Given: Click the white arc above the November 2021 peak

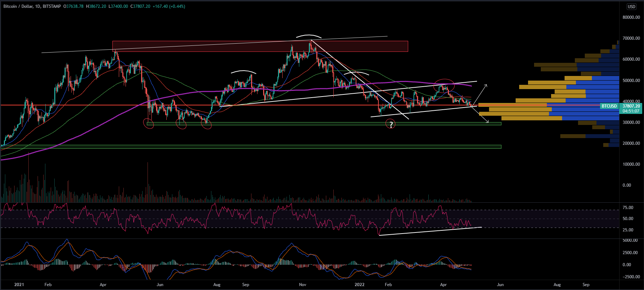Looking at the screenshot, I should pos(309,36).
